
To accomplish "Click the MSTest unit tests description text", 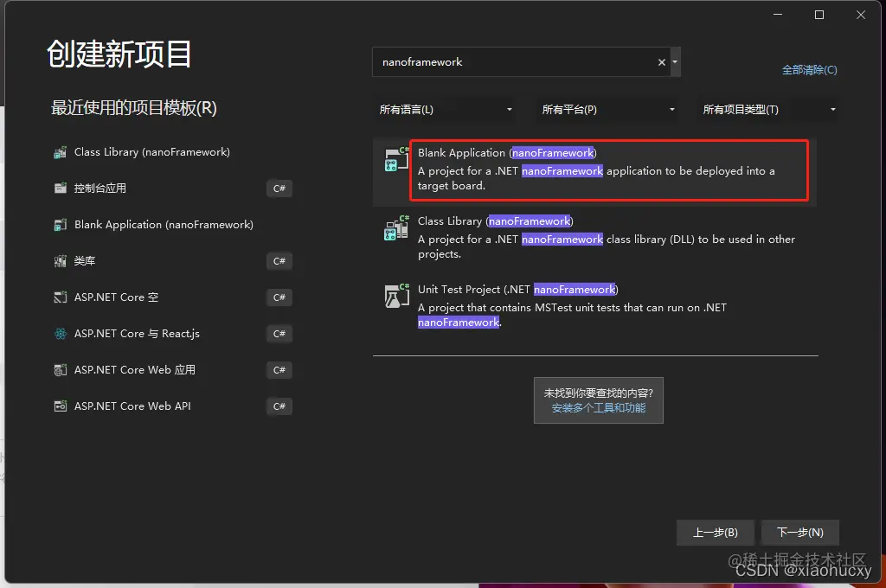I will [x=572, y=315].
